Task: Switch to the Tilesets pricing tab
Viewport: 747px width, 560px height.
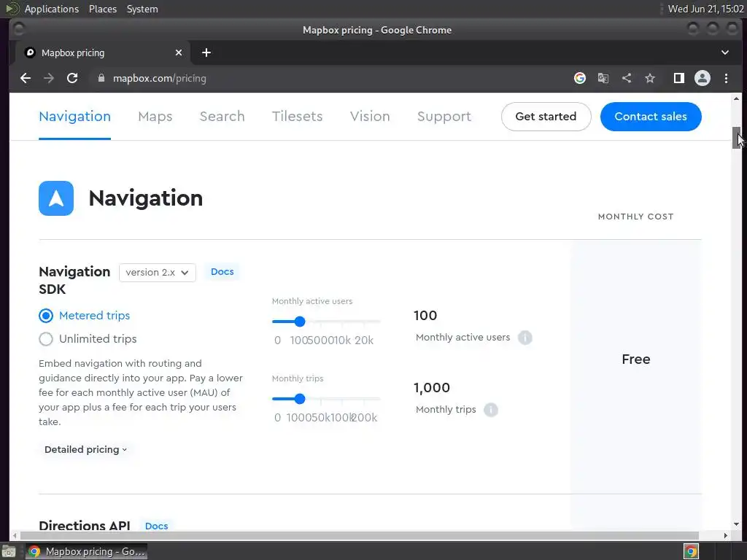Action: click(298, 117)
